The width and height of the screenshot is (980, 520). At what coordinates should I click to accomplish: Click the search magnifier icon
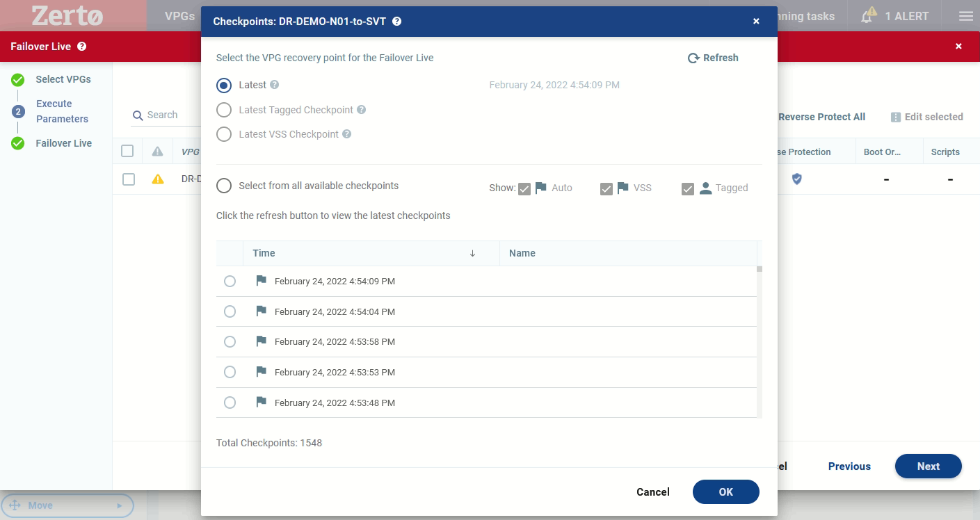click(138, 115)
